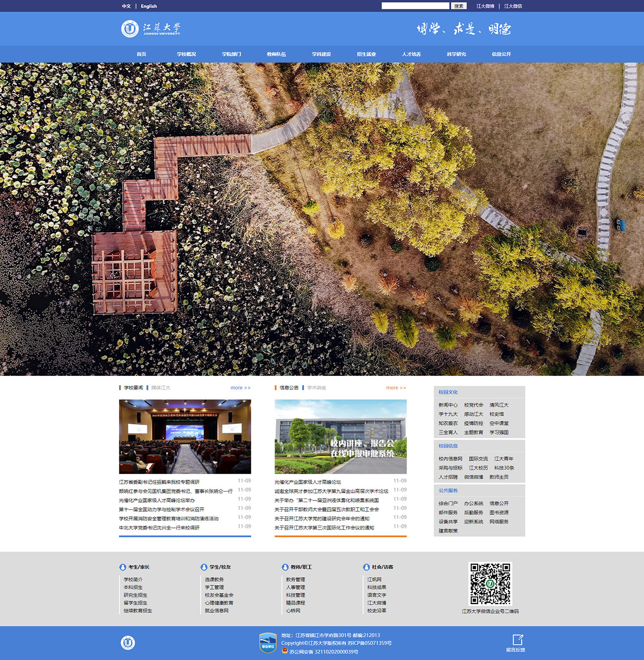Click the person icon beside 教师/职工
This screenshot has width=644, height=660.
(285, 567)
